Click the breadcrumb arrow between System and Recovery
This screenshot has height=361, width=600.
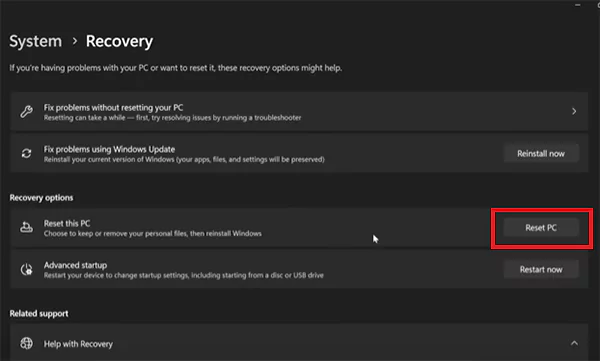[x=75, y=41]
